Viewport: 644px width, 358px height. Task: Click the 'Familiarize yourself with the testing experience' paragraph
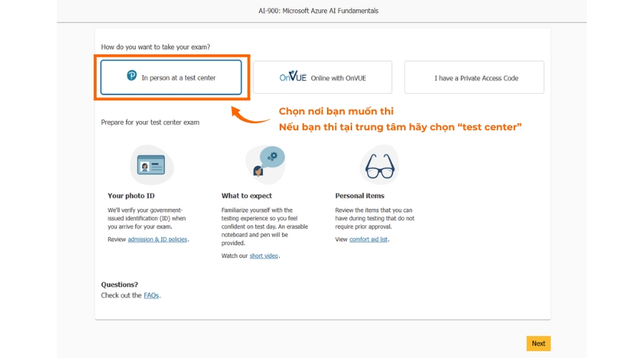[x=265, y=226]
